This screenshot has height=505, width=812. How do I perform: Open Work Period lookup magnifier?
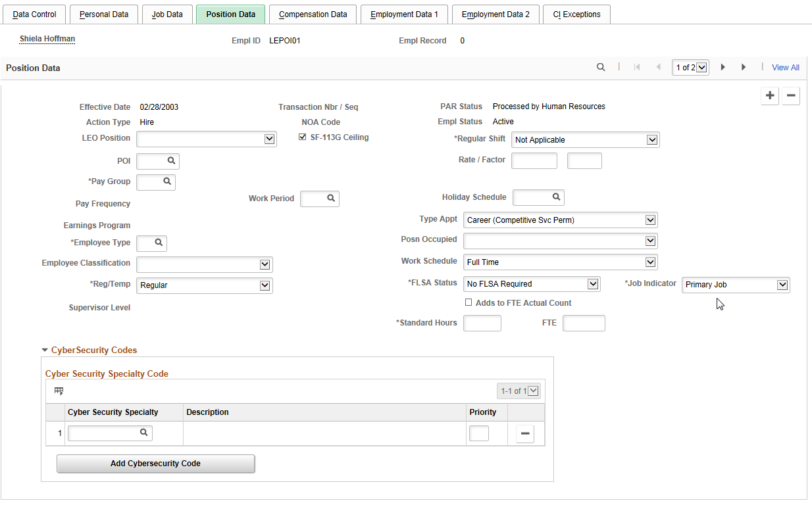331,198
